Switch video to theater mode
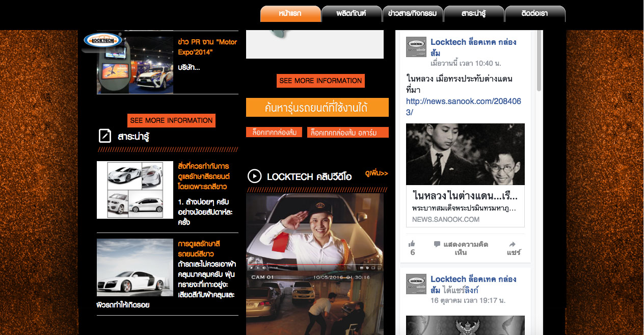The height and width of the screenshot is (335, 644). point(373,268)
